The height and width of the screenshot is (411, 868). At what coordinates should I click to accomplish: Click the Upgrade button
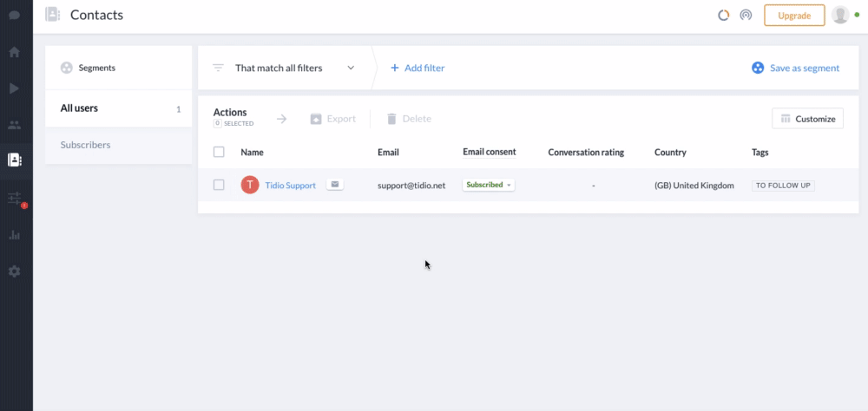click(x=794, y=16)
